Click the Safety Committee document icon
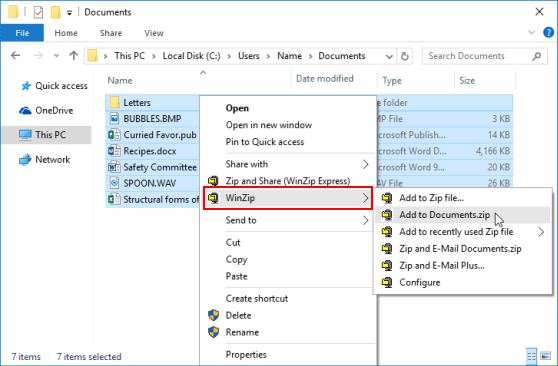558x366 pixels. 114,167
